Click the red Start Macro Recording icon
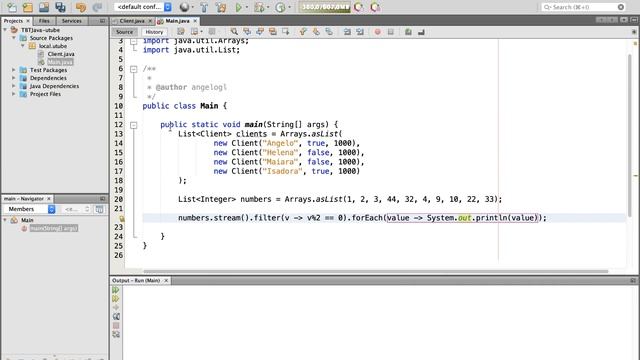Image resolution: width=640 pixels, height=360 pixels. tap(378, 32)
